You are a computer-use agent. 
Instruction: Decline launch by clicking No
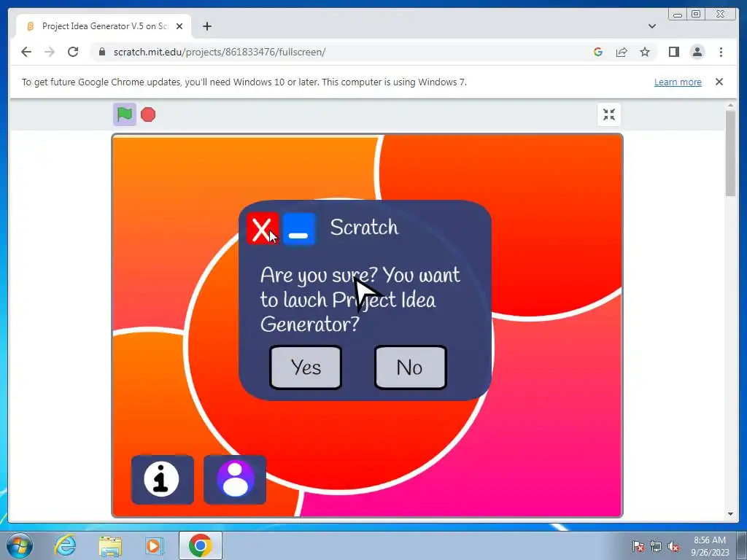[410, 367]
